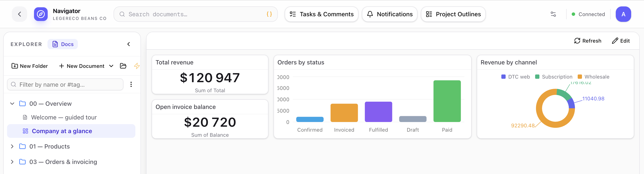Toggle Subscription legend entry in donut chart
644x174 pixels.
(x=554, y=77)
